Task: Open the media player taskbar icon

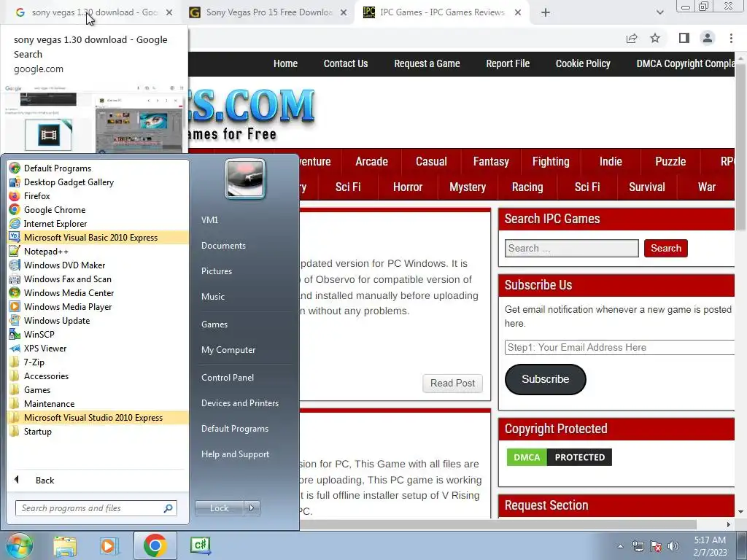Action: (109, 545)
